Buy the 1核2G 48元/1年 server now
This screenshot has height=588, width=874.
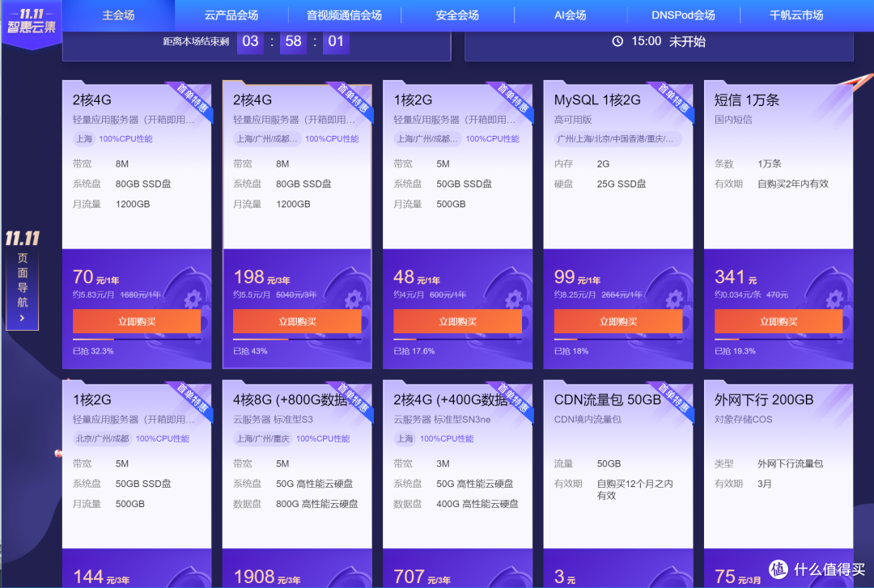point(457,322)
